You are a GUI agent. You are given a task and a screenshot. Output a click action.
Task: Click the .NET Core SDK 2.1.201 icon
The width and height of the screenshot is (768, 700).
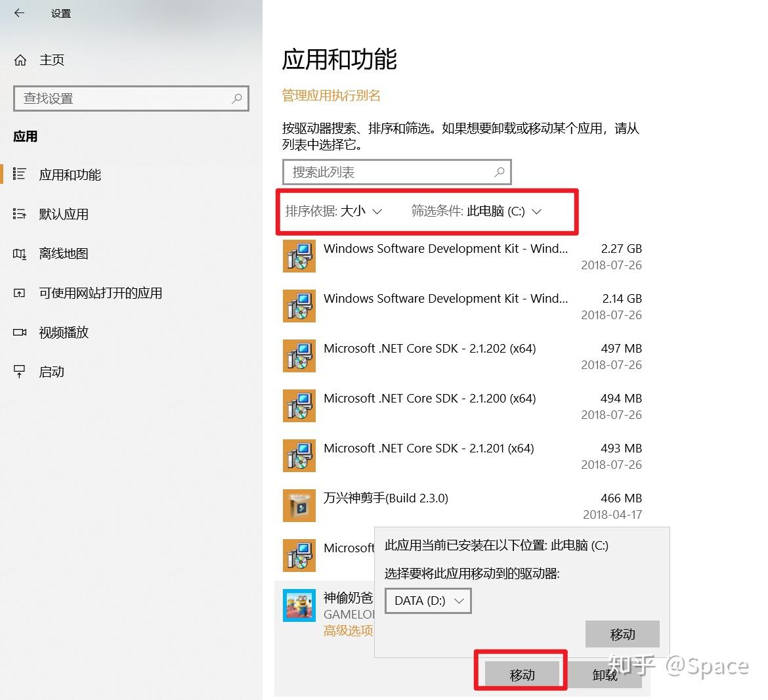pos(299,456)
